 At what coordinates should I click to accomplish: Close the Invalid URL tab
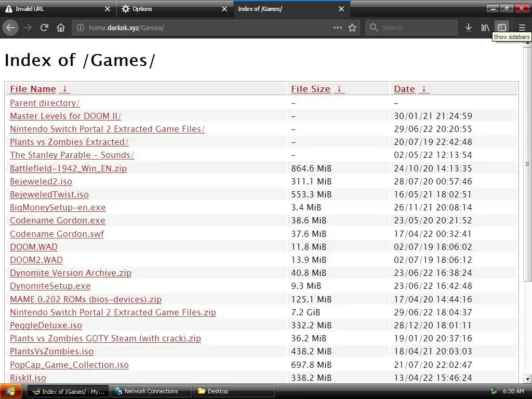tap(108, 9)
